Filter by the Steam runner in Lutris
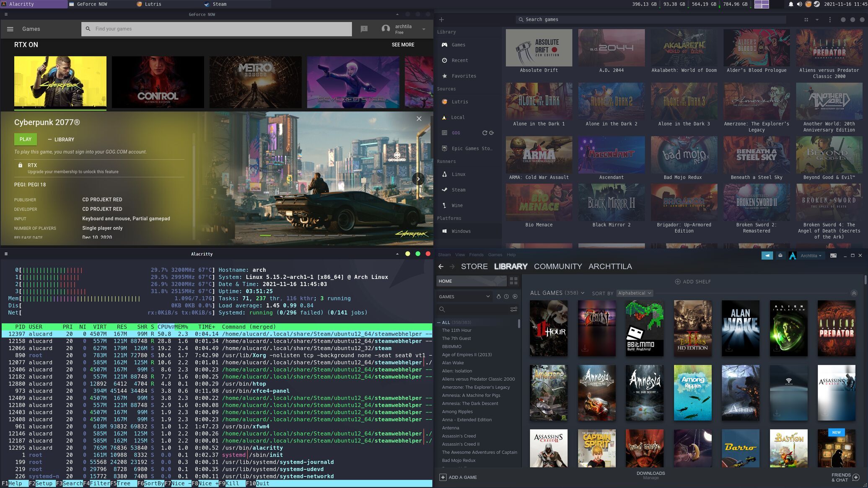Image resolution: width=868 pixels, height=488 pixels. point(468,190)
